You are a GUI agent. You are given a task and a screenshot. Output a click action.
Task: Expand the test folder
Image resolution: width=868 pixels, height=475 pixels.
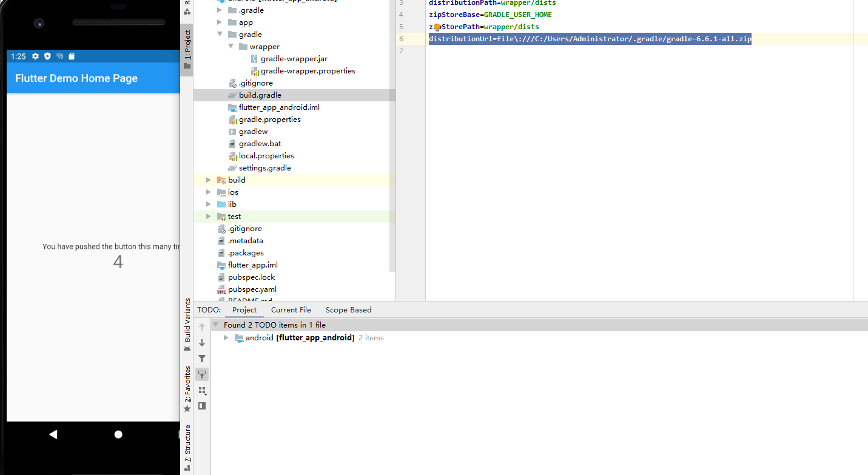click(209, 217)
